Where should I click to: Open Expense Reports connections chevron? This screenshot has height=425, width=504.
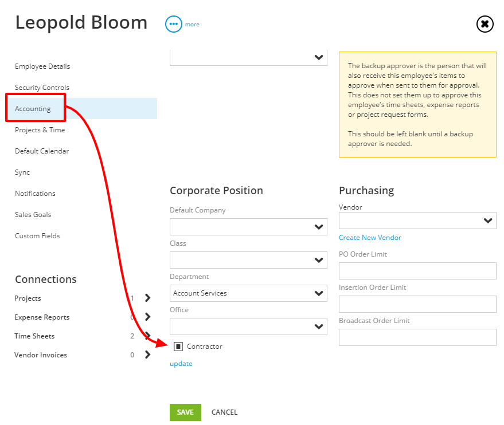[147, 317]
